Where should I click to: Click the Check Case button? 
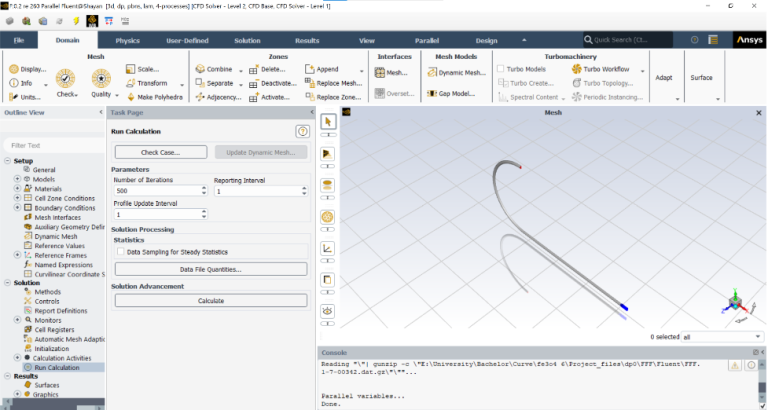pos(161,152)
